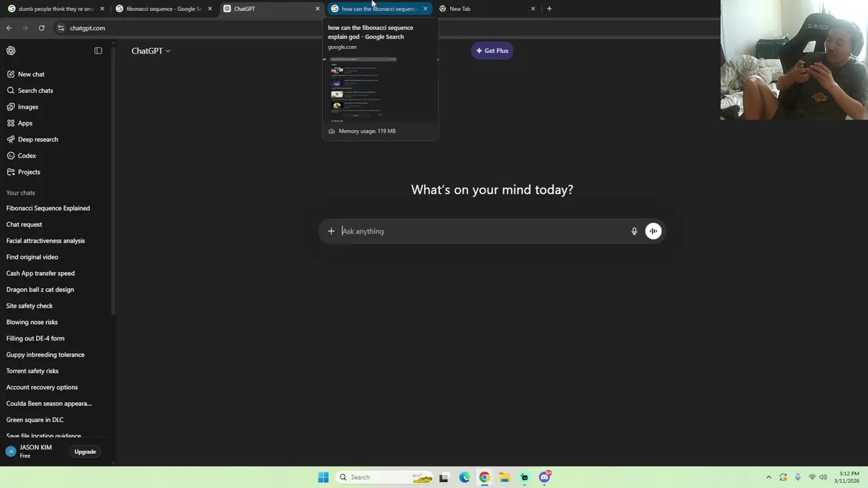
Task: Close the New Tab tab
Action: [533, 9]
